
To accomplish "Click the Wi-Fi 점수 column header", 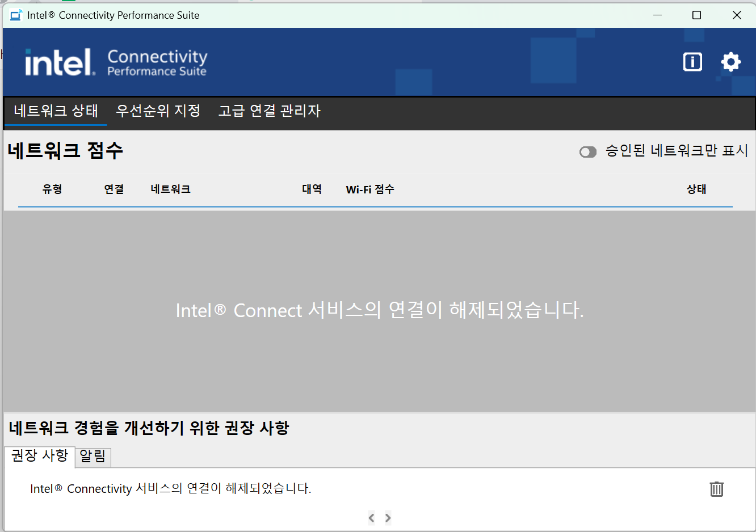I will coord(369,189).
